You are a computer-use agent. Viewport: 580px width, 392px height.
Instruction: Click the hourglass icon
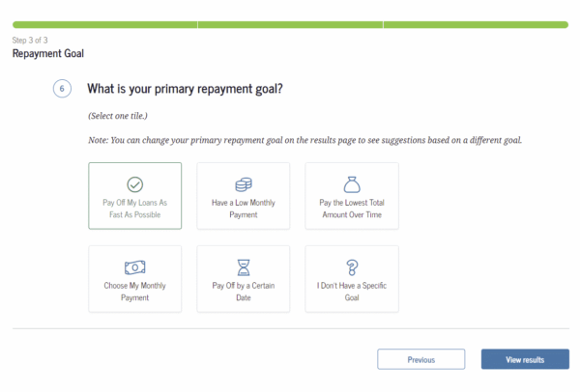pyautogui.click(x=244, y=267)
